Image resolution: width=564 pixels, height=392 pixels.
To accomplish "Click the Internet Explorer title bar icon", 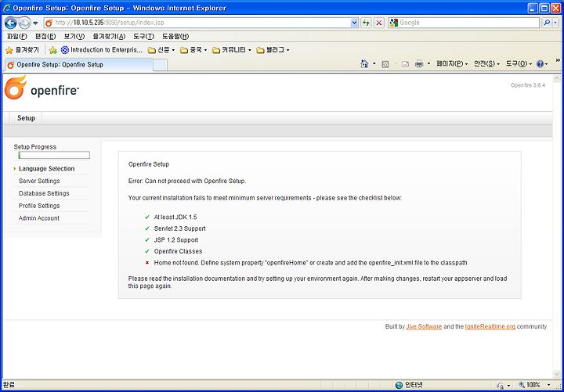I will click(x=7, y=8).
